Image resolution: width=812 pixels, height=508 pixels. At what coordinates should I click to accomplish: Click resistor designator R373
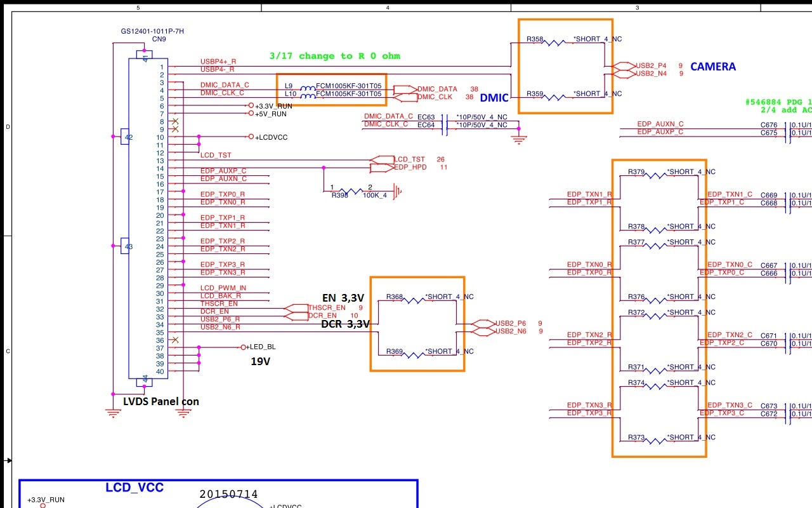pos(636,438)
